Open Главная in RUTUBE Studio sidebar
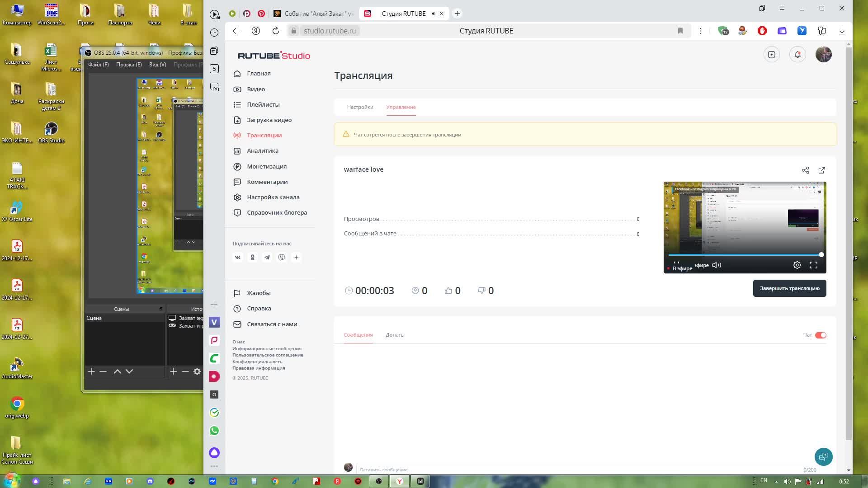Viewport: 868px width, 488px height. (x=259, y=74)
